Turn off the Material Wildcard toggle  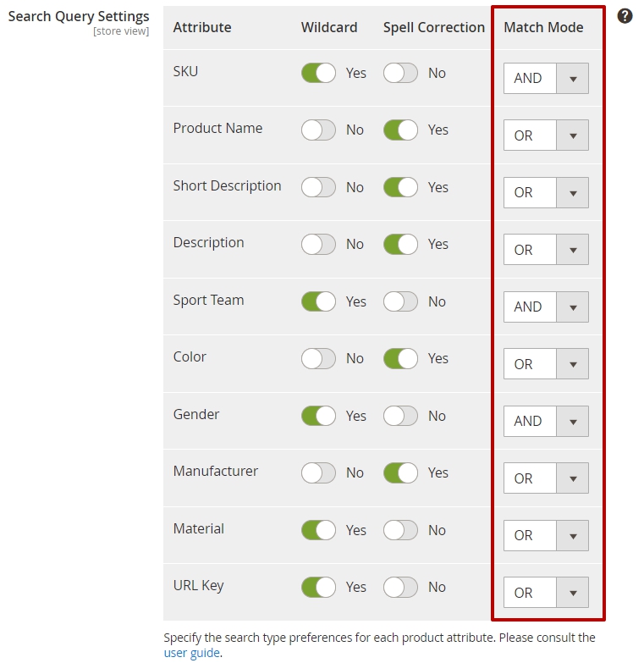click(x=318, y=530)
